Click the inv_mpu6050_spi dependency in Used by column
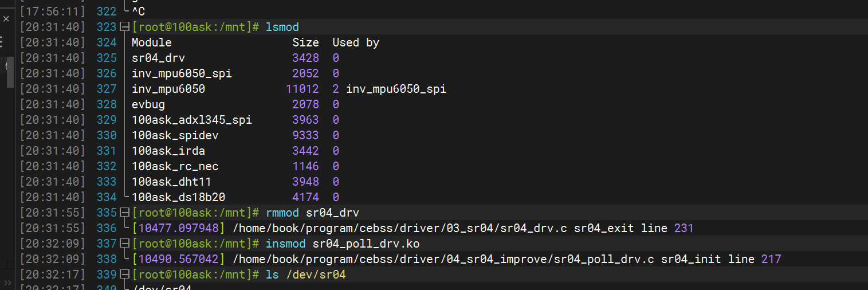The image size is (868, 290). click(396, 89)
